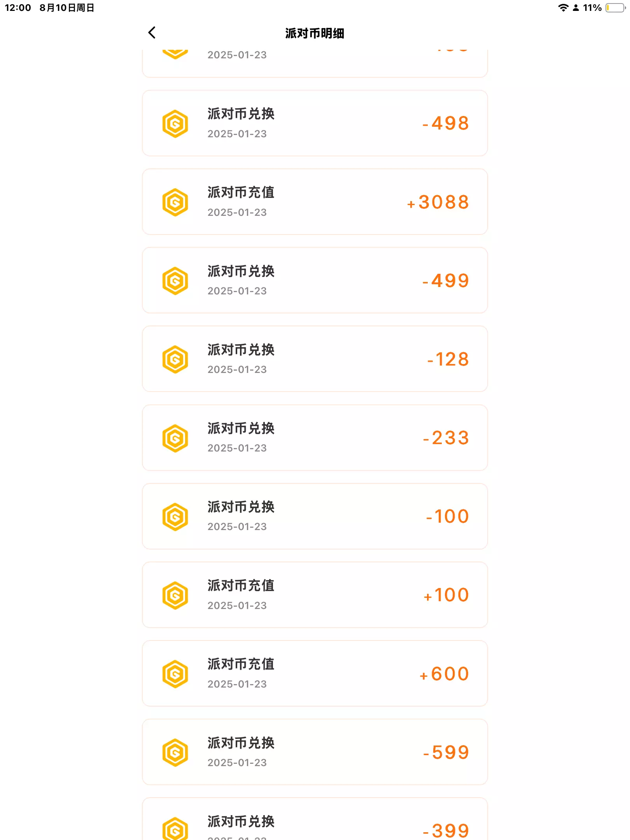
Task: Open the -399 派对币兑换 record
Action: [x=315, y=821]
